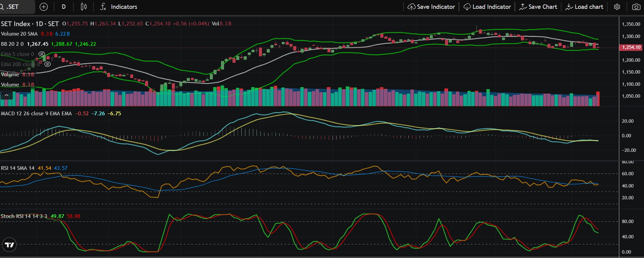
Task: Click the volume SMA value 6.22B
Action: pos(62,34)
